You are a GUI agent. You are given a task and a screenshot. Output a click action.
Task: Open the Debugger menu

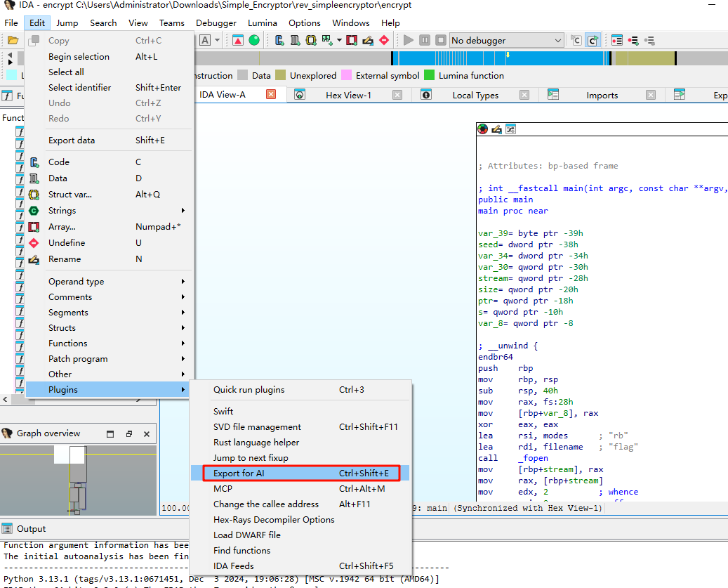pos(216,23)
